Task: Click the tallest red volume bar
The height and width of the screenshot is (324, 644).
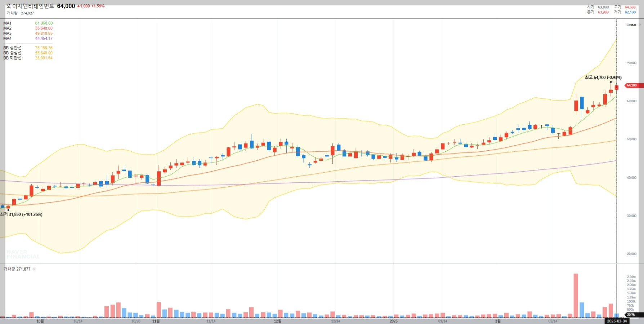Action: point(576,296)
